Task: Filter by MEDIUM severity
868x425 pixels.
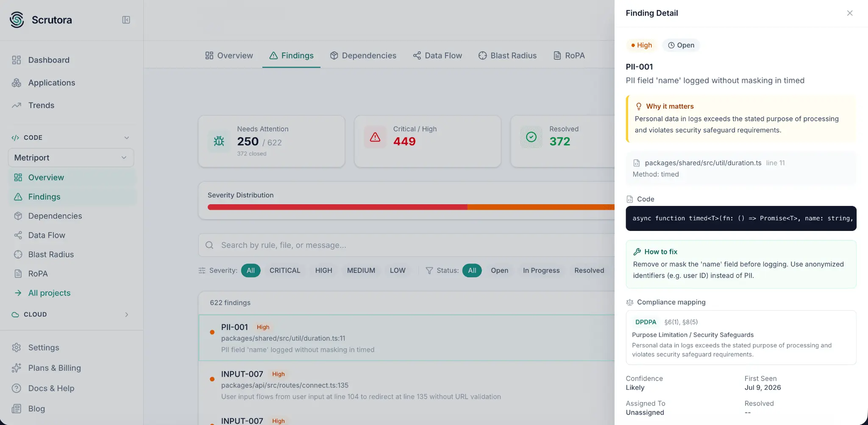Action: (361, 270)
